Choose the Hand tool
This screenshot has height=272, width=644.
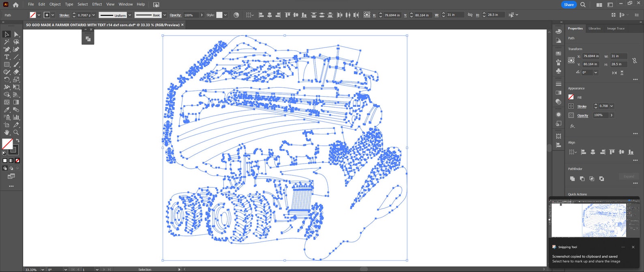[x=7, y=132]
